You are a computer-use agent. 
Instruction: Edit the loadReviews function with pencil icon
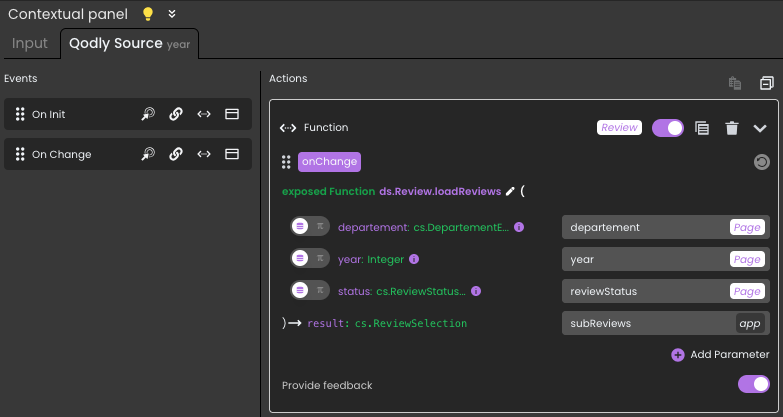pos(511,191)
